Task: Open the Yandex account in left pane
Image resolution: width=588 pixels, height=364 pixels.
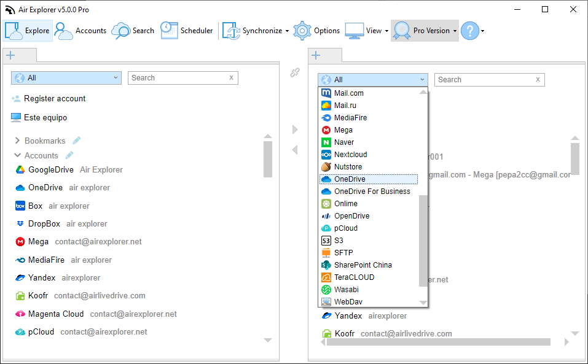Action: click(x=58, y=278)
